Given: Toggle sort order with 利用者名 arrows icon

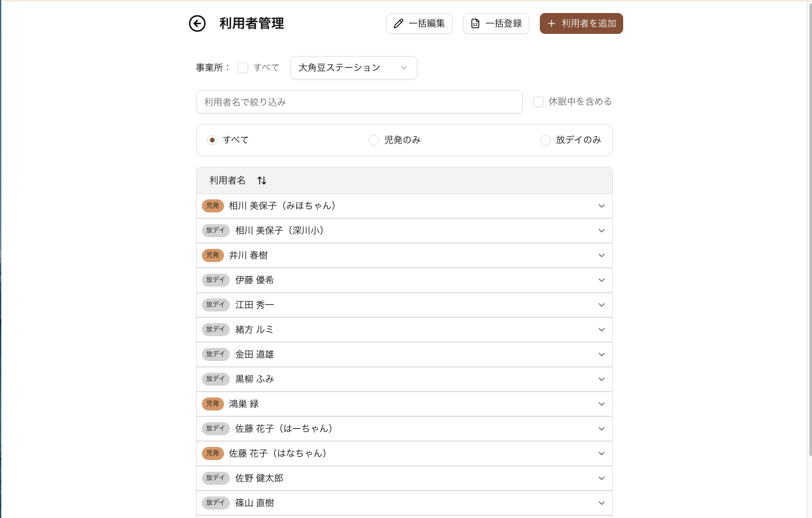Looking at the screenshot, I should coord(262,180).
